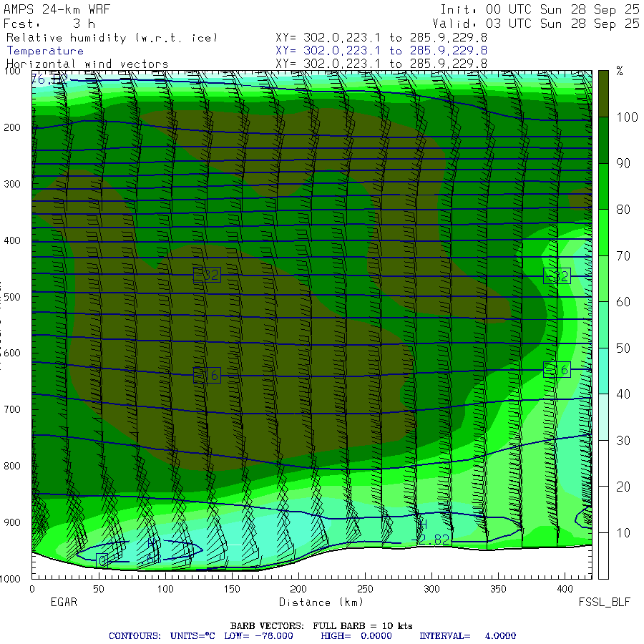This screenshot has height=644, width=644.
Task: Click the -16 temperature label at center-left
Action: click(x=207, y=375)
